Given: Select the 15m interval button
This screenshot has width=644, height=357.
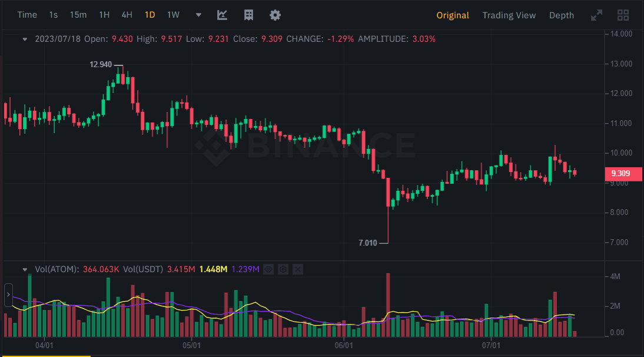Looking at the screenshot, I should tap(78, 15).
